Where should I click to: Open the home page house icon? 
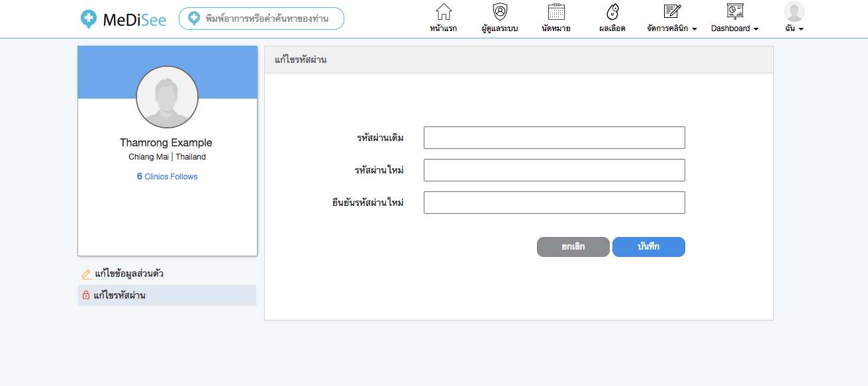[x=443, y=12]
